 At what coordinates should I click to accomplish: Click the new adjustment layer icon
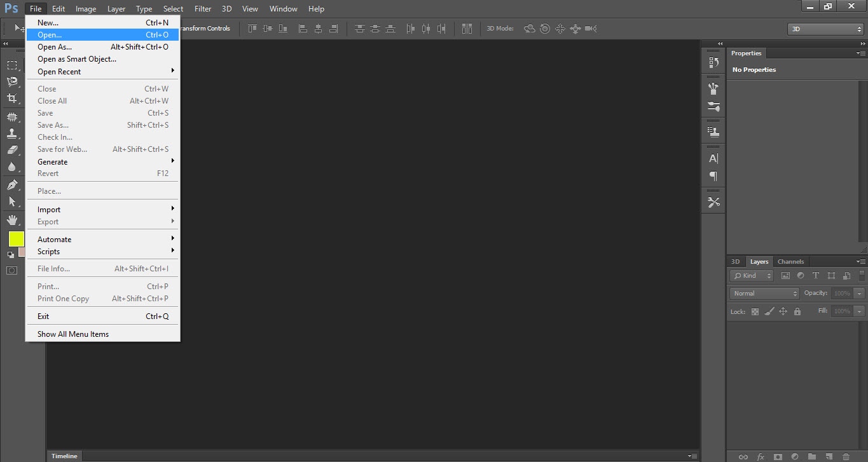pos(795,457)
